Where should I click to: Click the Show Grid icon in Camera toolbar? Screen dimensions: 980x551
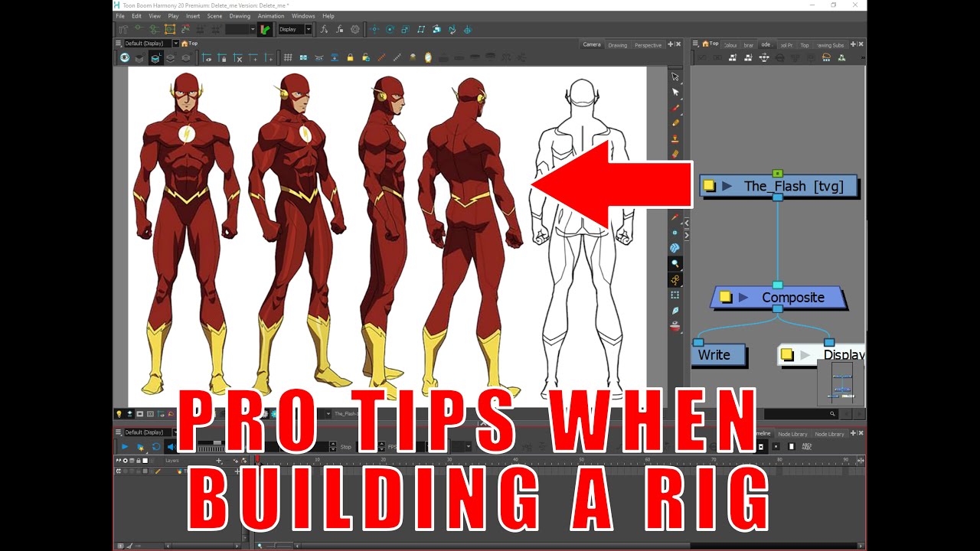click(x=288, y=58)
